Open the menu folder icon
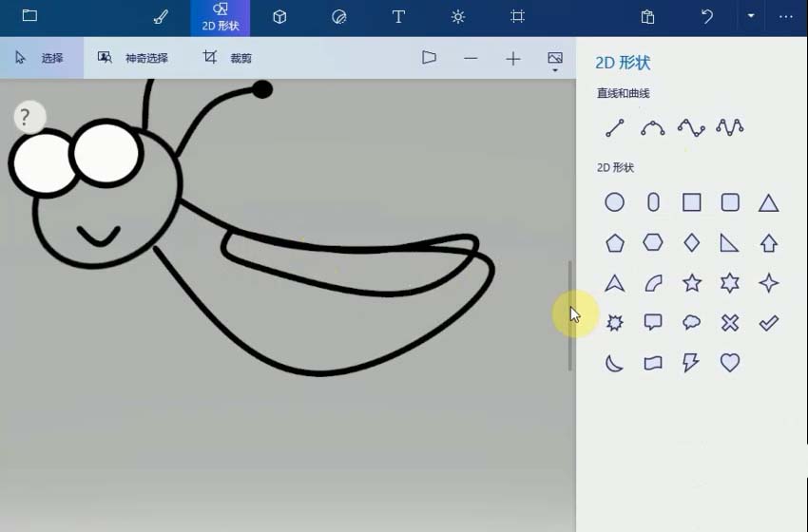 (29, 16)
